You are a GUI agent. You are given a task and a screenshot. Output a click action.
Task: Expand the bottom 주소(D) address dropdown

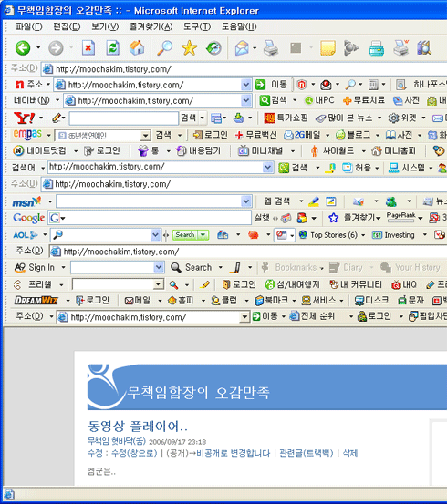pos(244,317)
